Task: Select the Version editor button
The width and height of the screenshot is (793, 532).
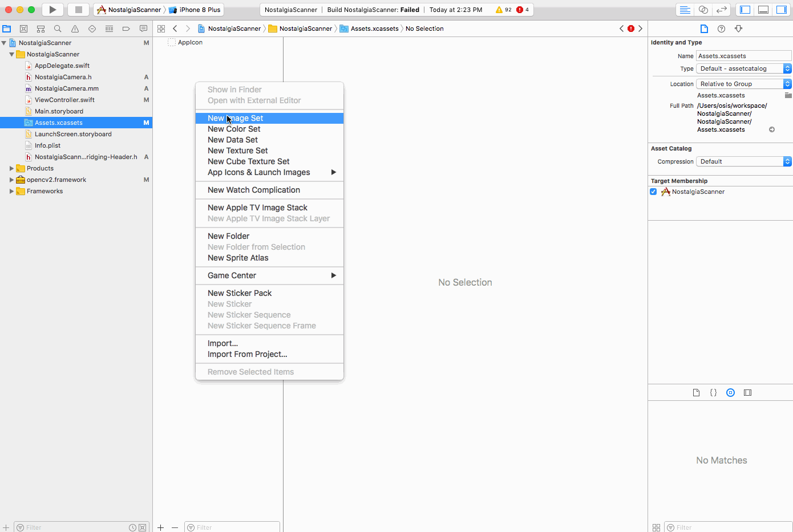Action: pos(722,10)
